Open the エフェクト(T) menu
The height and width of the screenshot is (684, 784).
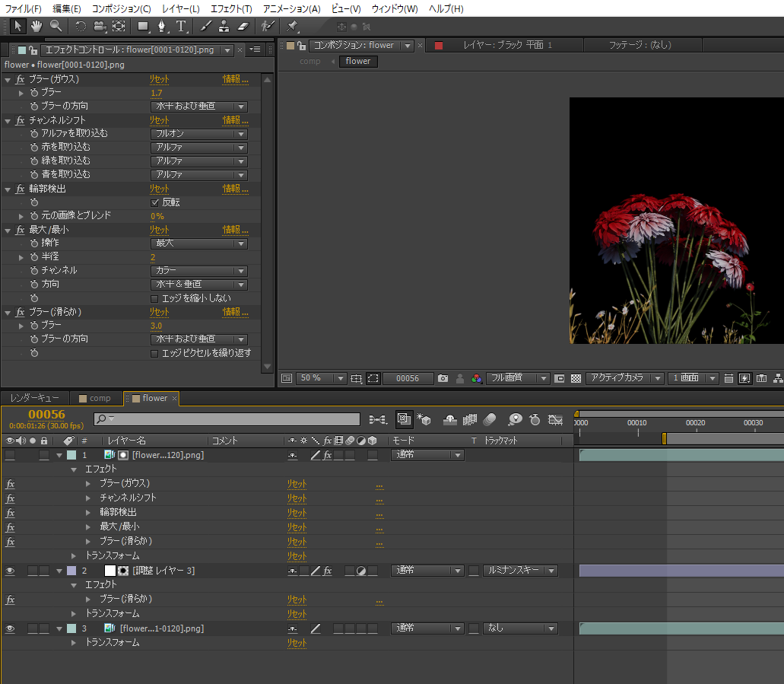pyautogui.click(x=230, y=8)
